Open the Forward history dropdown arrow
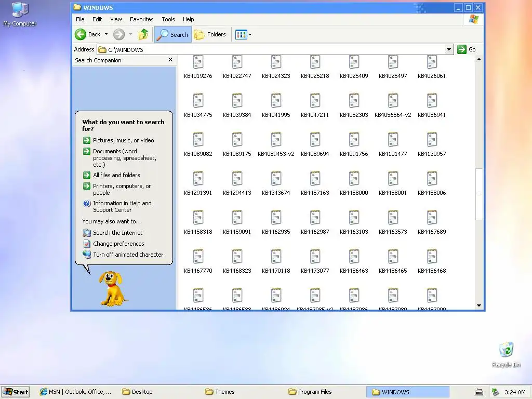 [130, 34]
